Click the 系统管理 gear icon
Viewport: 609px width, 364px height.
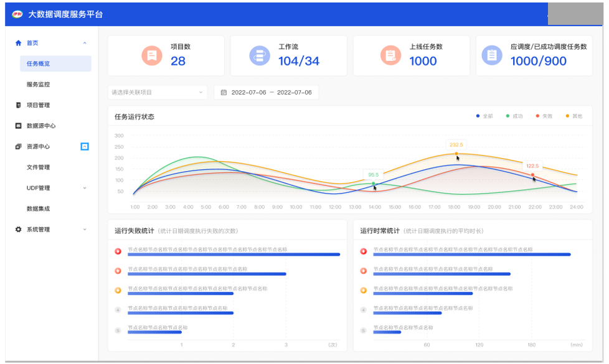coord(18,230)
